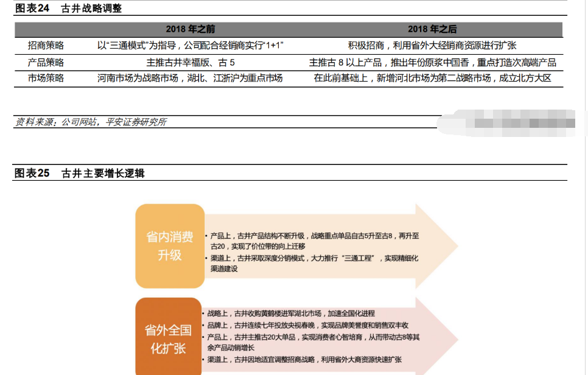Click the bullet about 主推古20大单品
Viewport: 588px width, 375px height.
pos(311,342)
